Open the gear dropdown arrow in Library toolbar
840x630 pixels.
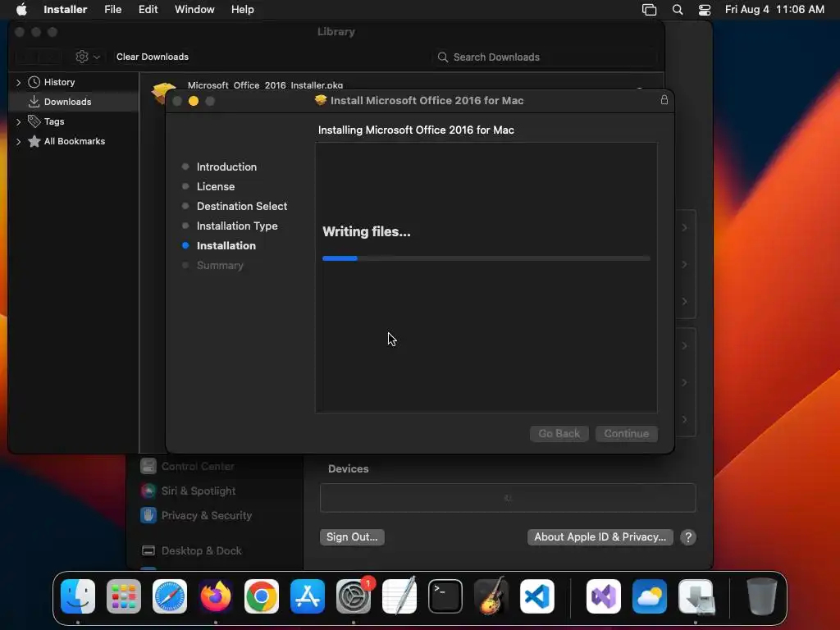click(x=97, y=57)
